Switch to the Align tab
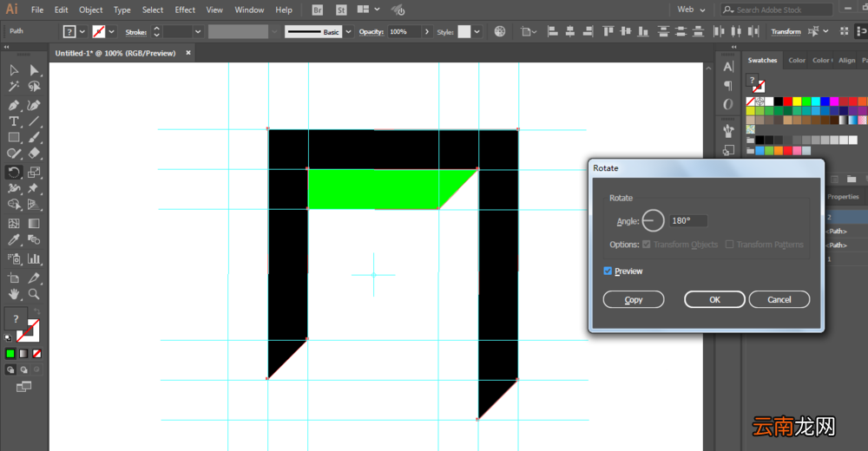 coord(846,61)
